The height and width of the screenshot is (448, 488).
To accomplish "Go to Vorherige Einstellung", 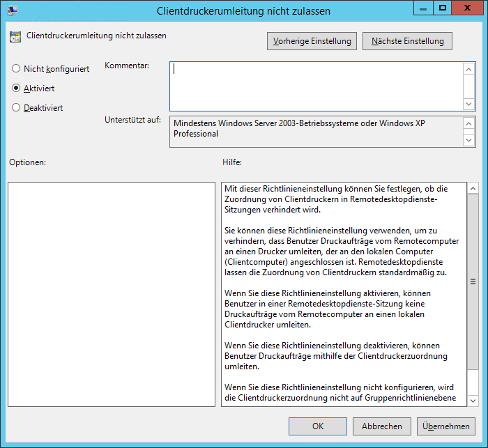I will pos(312,41).
